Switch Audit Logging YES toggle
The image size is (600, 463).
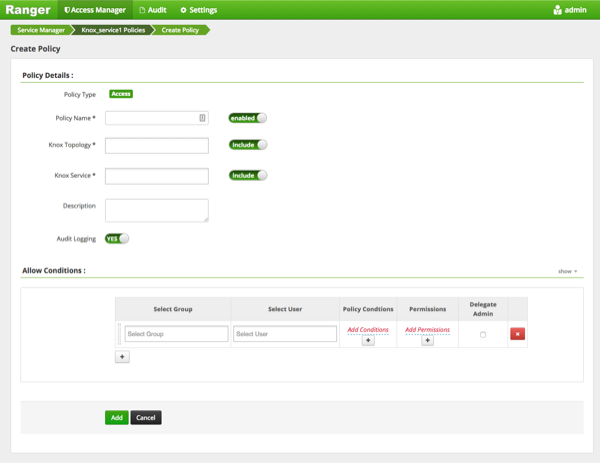click(x=117, y=239)
